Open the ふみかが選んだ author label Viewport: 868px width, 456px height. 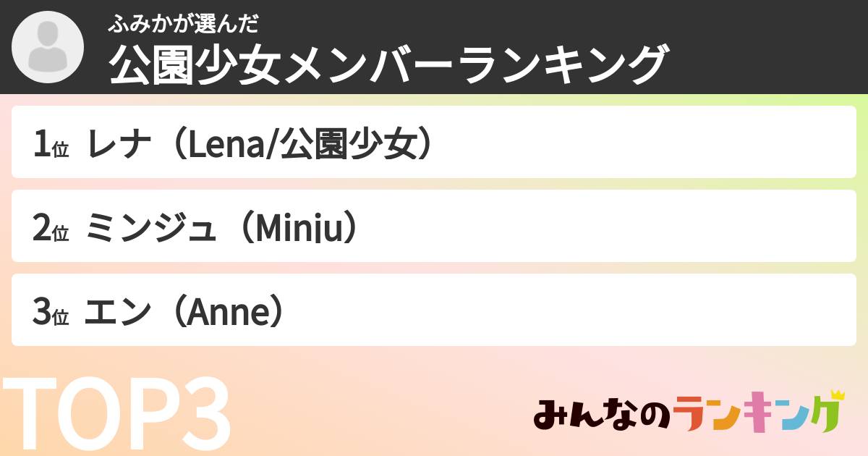[183, 25]
